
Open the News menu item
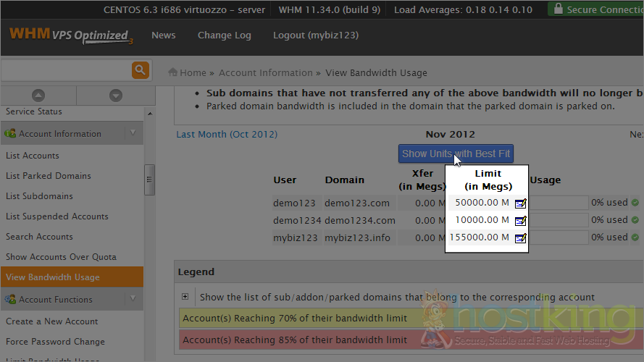pos(164,35)
